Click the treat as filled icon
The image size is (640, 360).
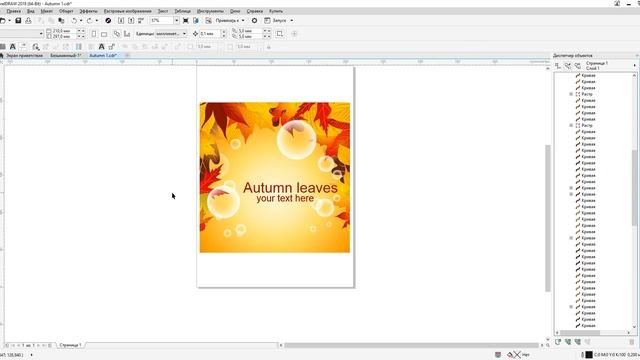tap(280, 34)
